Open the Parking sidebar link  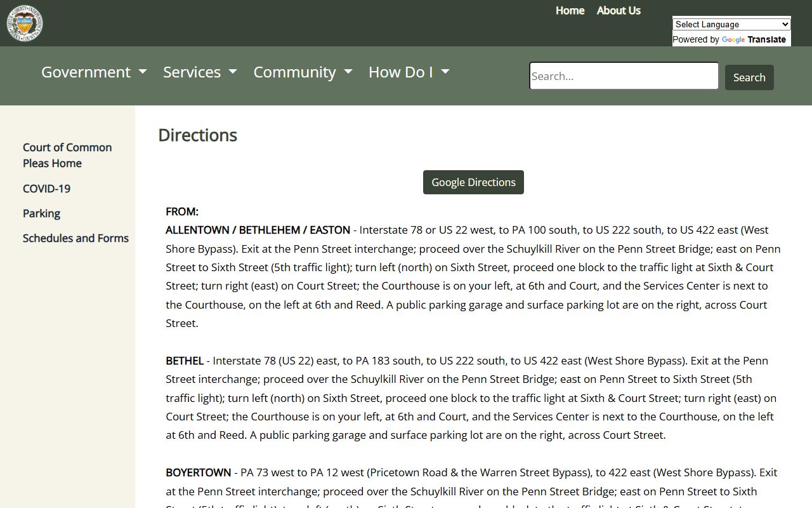(x=41, y=213)
